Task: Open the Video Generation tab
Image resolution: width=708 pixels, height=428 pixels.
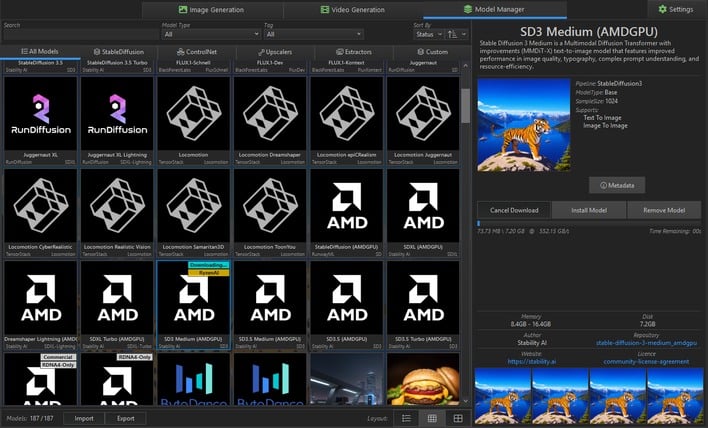Action: pyautogui.click(x=353, y=9)
